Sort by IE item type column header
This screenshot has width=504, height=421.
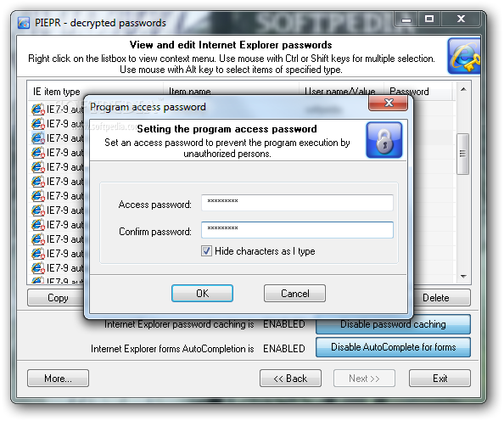pyautogui.click(x=95, y=91)
